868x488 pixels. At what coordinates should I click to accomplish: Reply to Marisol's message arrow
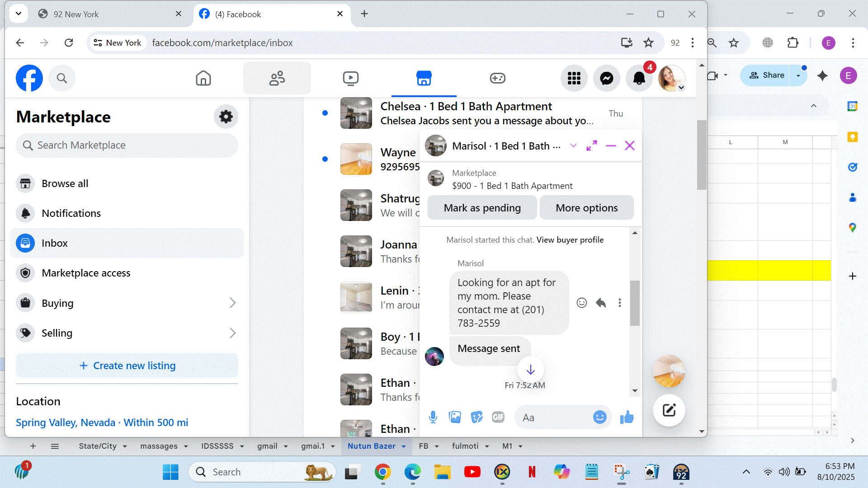[600, 303]
